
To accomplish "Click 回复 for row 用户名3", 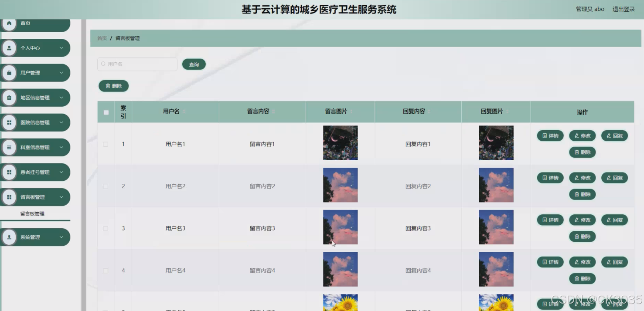I will coord(615,220).
